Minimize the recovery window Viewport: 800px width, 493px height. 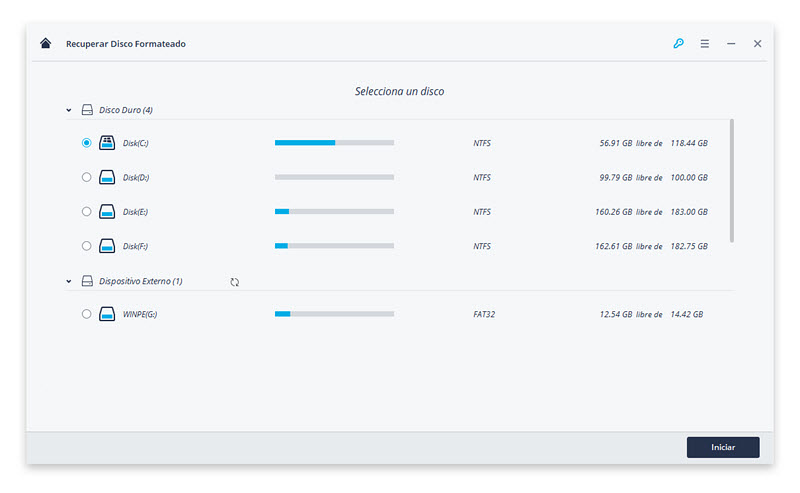pyautogui.click(x=731, y=44)
